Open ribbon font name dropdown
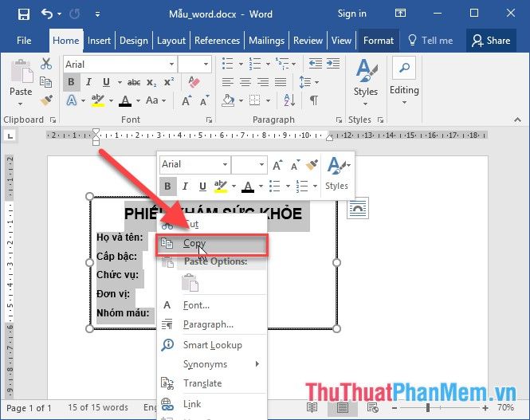530x420 pixels. coord(171,65)
